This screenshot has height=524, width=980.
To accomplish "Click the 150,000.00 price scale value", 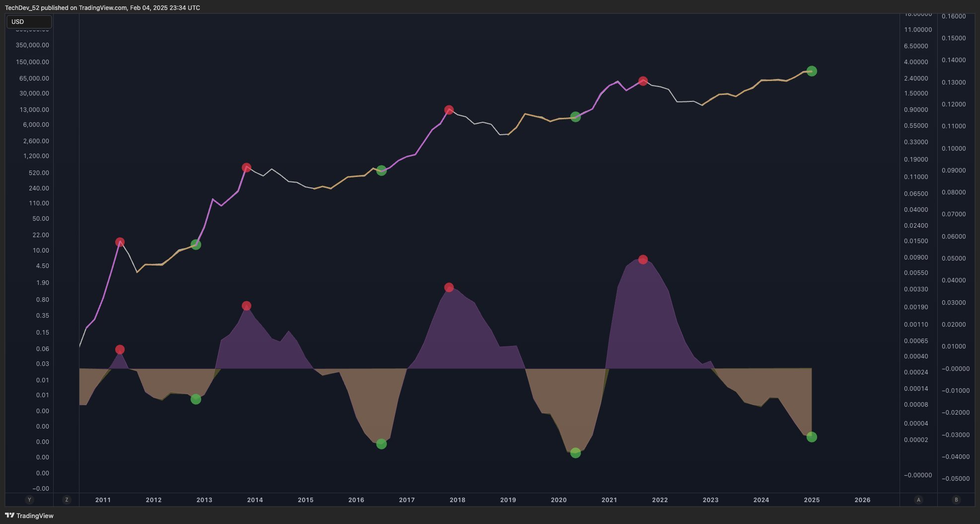I will click(x=32, y=62).
